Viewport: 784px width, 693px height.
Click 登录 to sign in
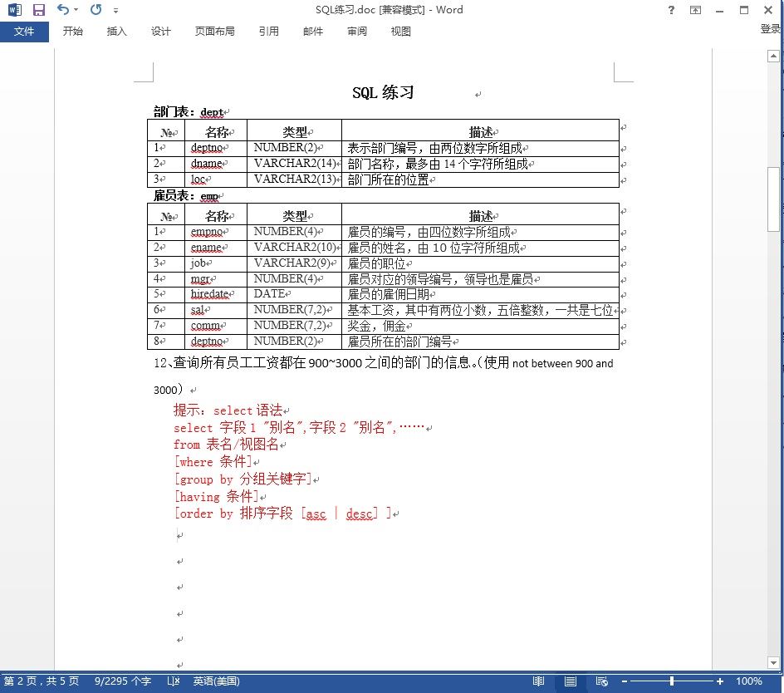(771, 29)
